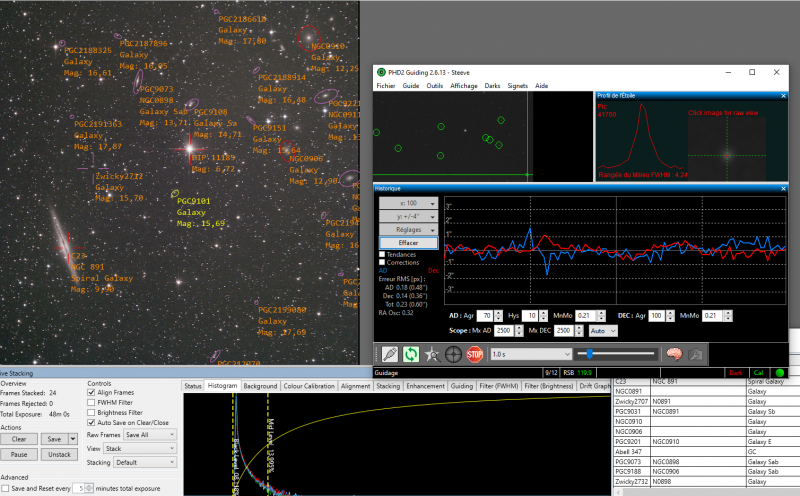Toggle Auto Save on Clear/Close checkbox
Viewport: 800px width, 496px height.
tap(91, 423)
